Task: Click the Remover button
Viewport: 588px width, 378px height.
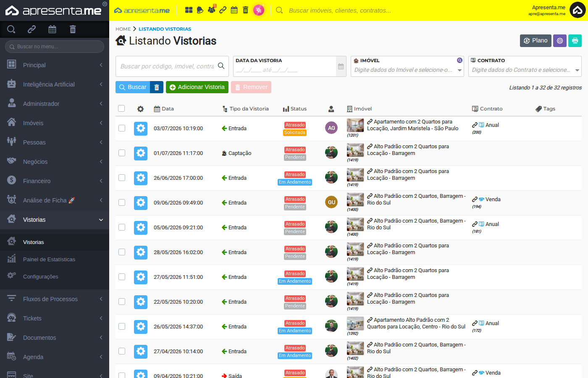Action: (x=251, y=87)
